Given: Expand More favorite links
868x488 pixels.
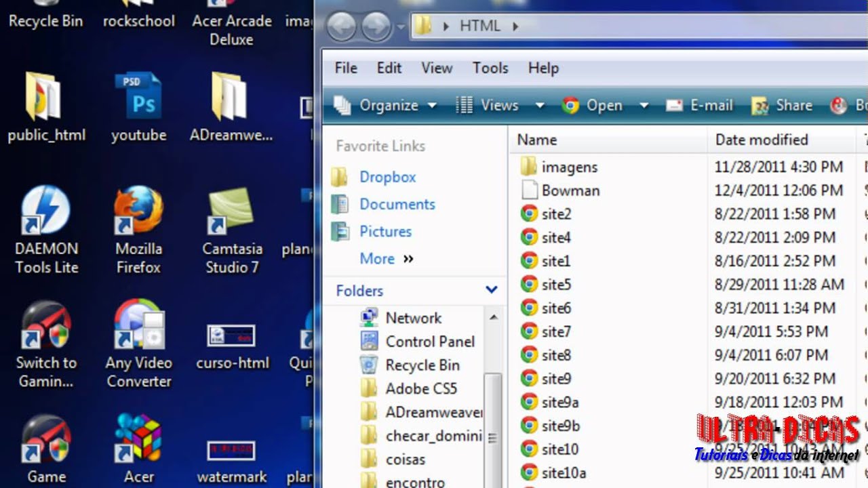Looking at the screenshot, I should (x=387, y=258).
